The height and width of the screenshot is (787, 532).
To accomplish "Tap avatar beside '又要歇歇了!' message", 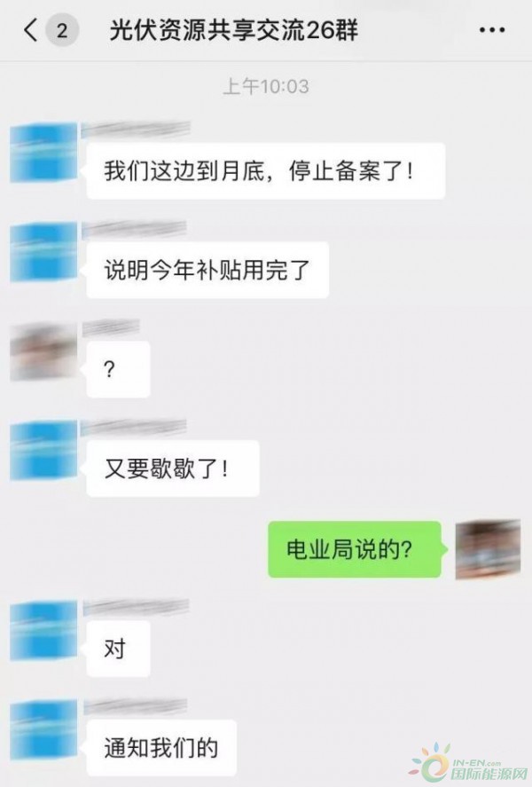I will (43, 450).
